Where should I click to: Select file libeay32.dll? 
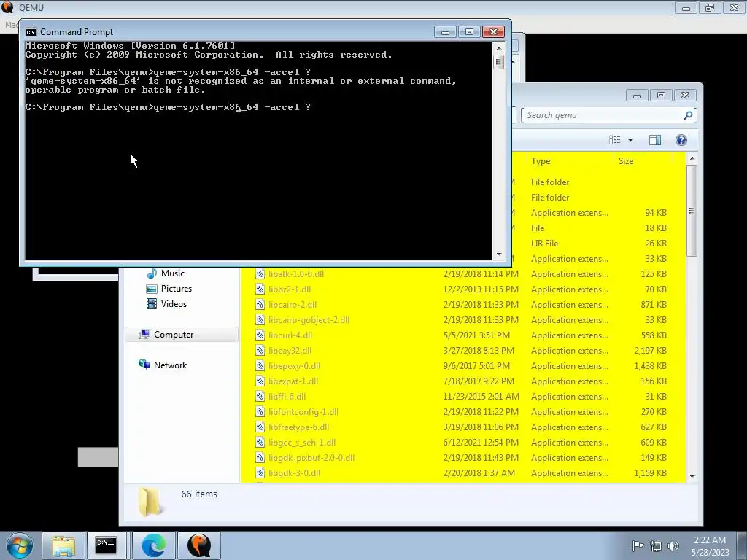290,351
